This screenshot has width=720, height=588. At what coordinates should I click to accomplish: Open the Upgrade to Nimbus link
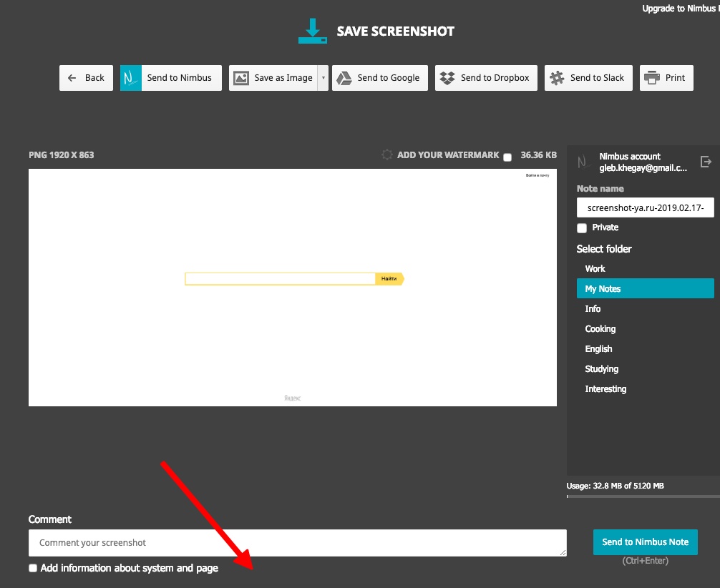click(x=681, y=9)
